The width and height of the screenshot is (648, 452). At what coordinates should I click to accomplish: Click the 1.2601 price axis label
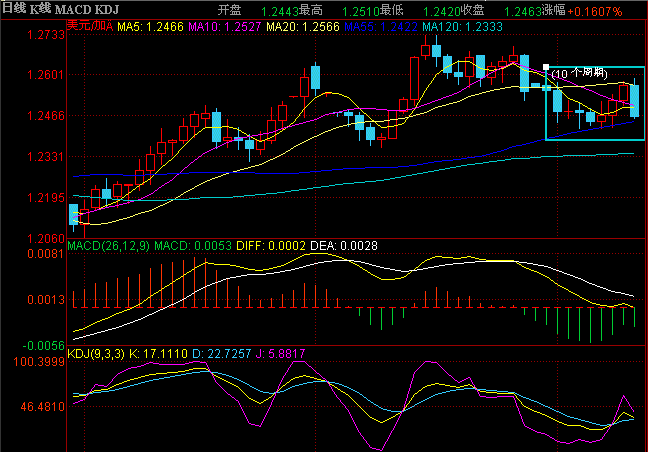46,75
